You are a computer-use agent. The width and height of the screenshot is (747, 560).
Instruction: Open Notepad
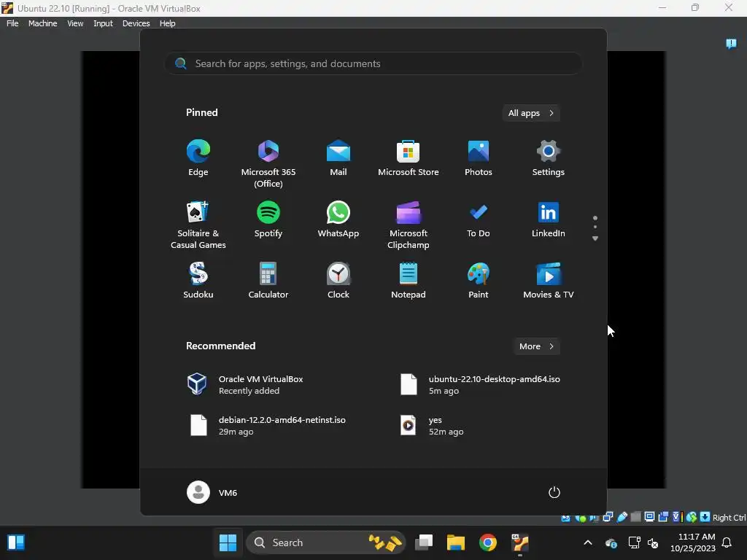click(409, 281)
